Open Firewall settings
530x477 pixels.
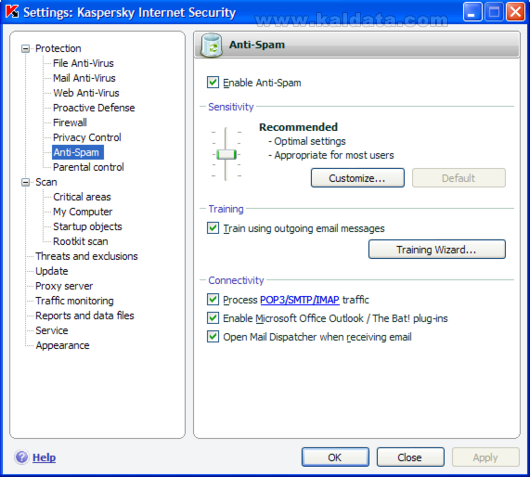tap(70, 122)
